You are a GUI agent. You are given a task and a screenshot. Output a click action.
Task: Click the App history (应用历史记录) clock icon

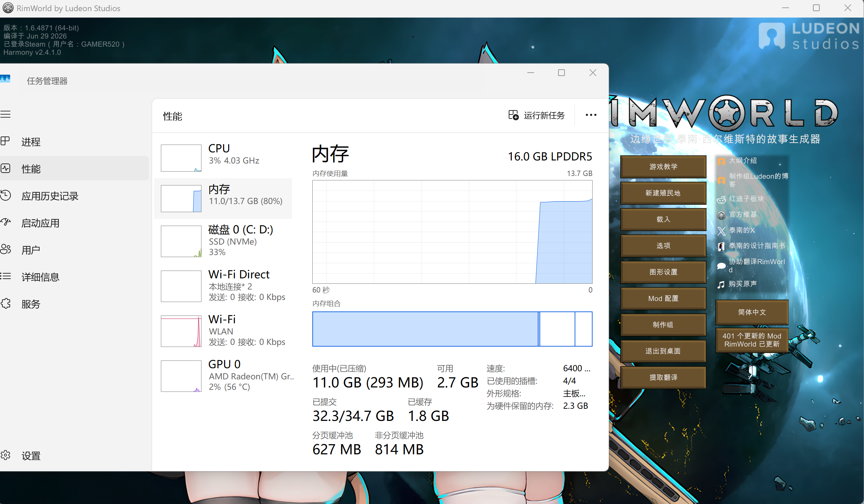click(5, 195)
